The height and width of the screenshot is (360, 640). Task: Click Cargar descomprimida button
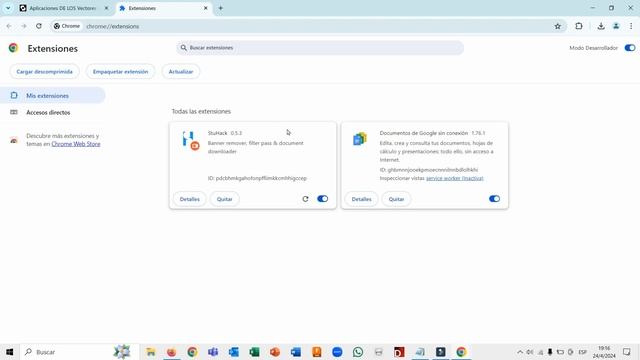(x=44, y=71)
